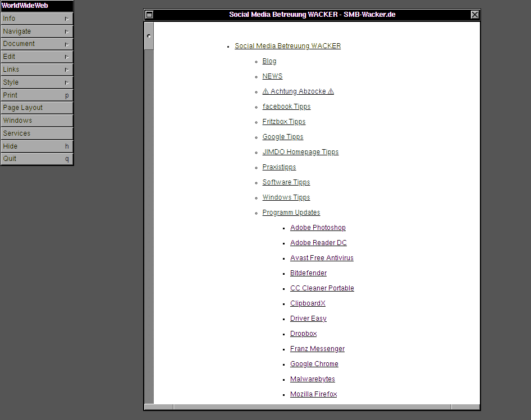Expand Document submenu arrow

point(67,44)
